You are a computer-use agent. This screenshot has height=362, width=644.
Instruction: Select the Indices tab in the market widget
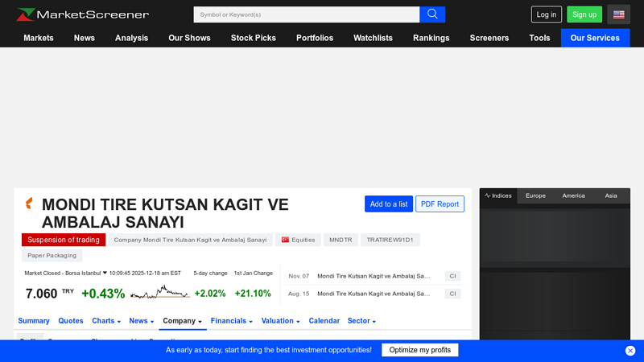498,195
